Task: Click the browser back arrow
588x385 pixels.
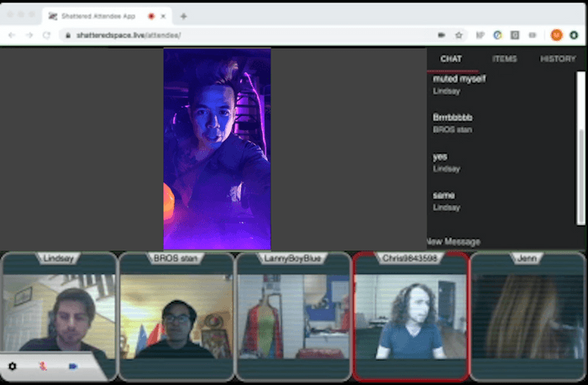Action: click(x=12, y=35)
